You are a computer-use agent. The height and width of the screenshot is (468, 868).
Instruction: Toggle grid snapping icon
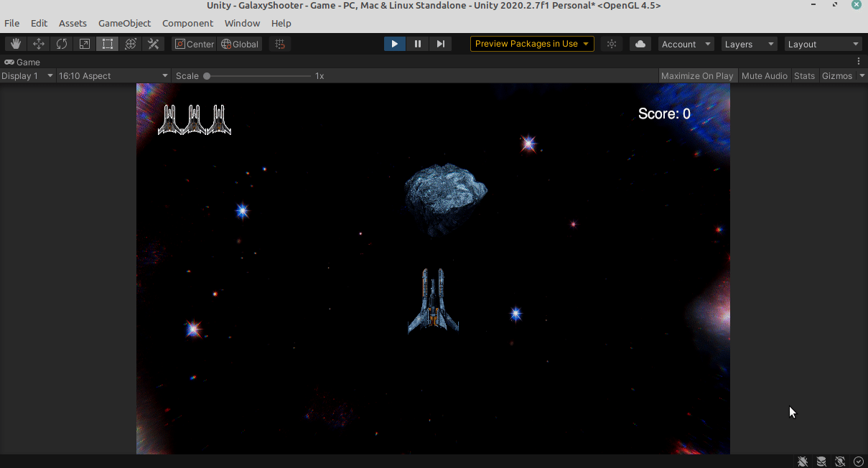point(281,44)
